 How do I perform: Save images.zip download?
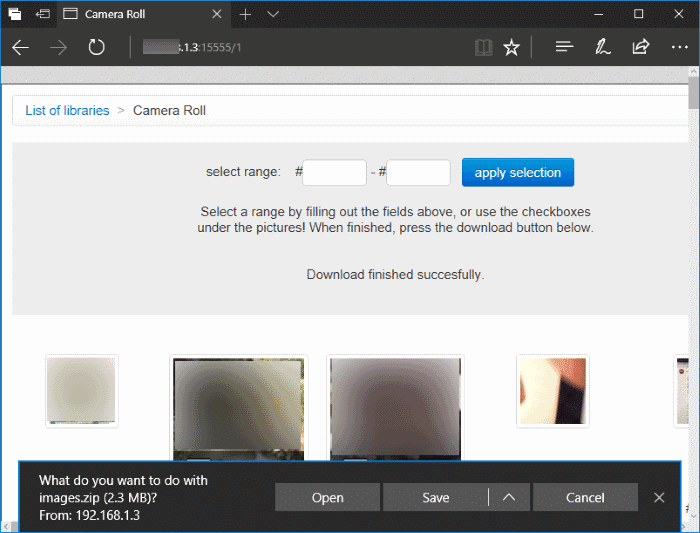click(x=436, y=497)
